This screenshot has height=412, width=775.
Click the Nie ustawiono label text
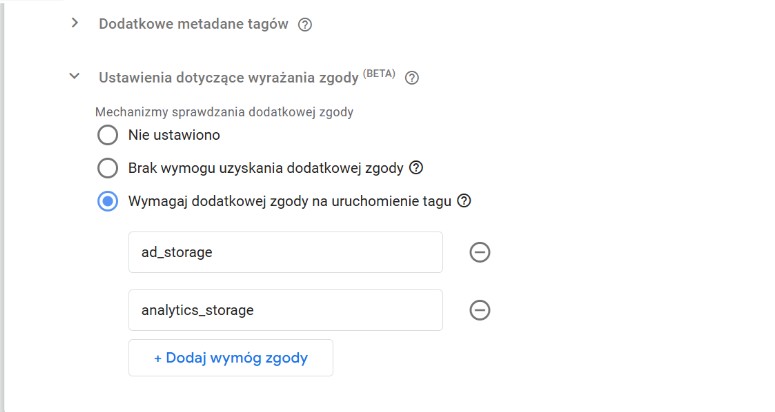[174, 134]
